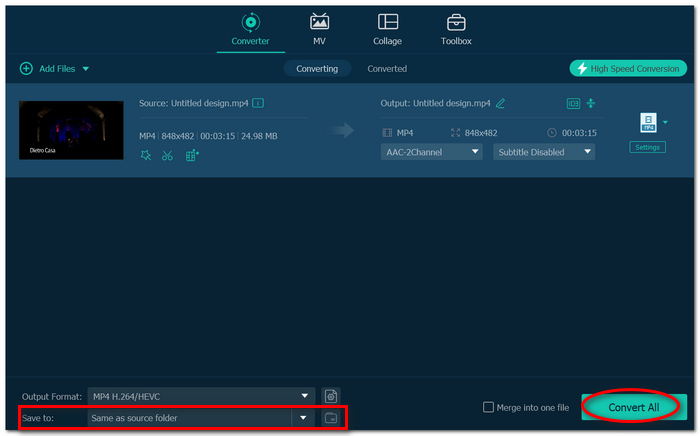Open the Output Format dropdown

pos(201,396)
